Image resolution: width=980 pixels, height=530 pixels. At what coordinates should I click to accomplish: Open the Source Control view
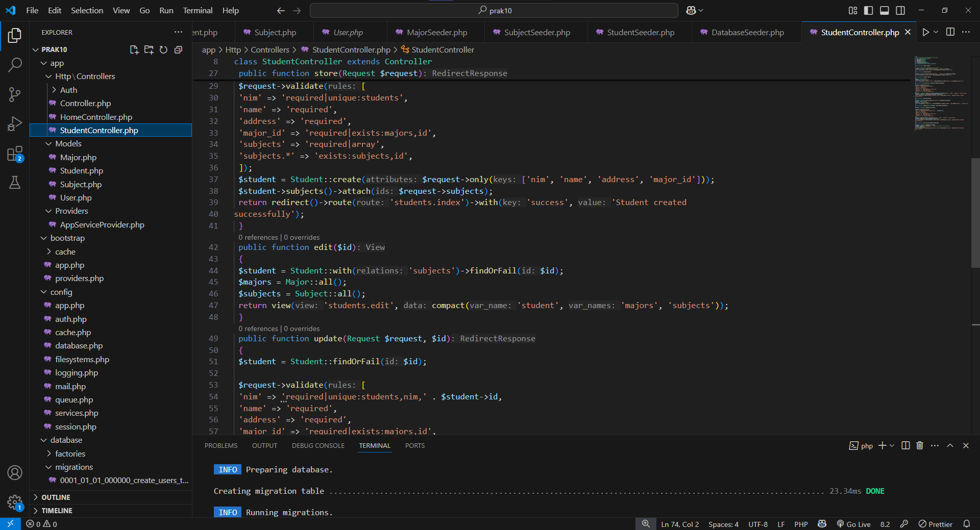point(15,94)
